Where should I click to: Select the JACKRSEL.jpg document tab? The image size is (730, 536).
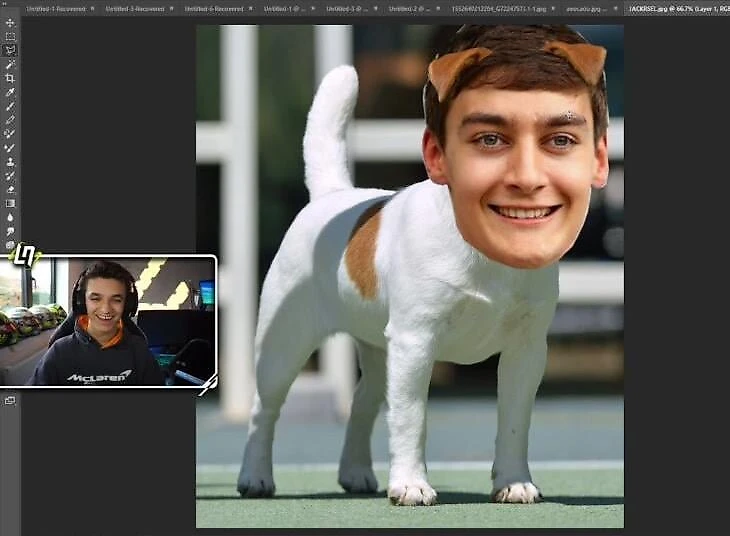pos(676,8)
